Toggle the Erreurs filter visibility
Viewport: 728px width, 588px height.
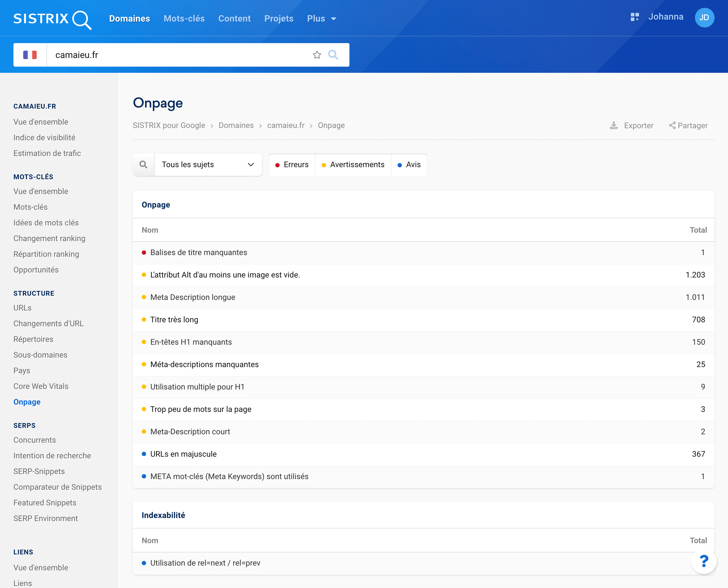coord(292,164)
